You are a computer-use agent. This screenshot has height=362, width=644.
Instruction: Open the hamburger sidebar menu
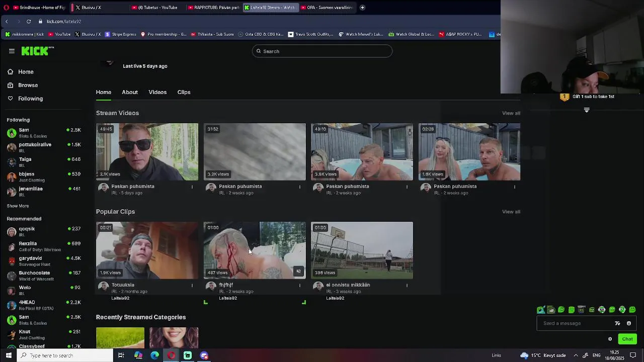(12, 51)
